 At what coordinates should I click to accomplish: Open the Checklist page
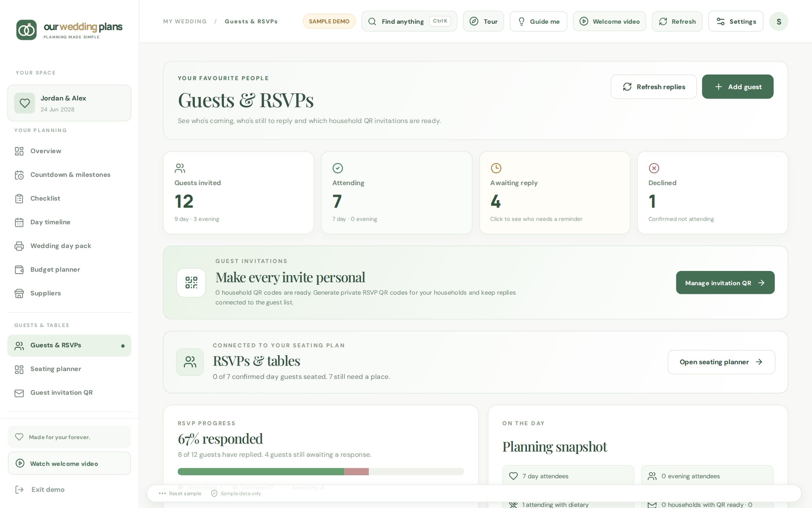pyautogui.click(x=69, y=198)
